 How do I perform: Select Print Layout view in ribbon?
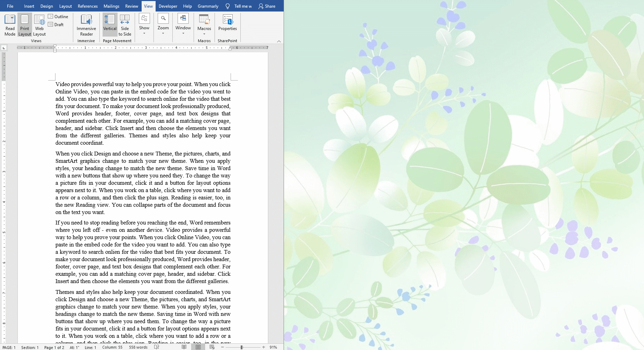24,25
